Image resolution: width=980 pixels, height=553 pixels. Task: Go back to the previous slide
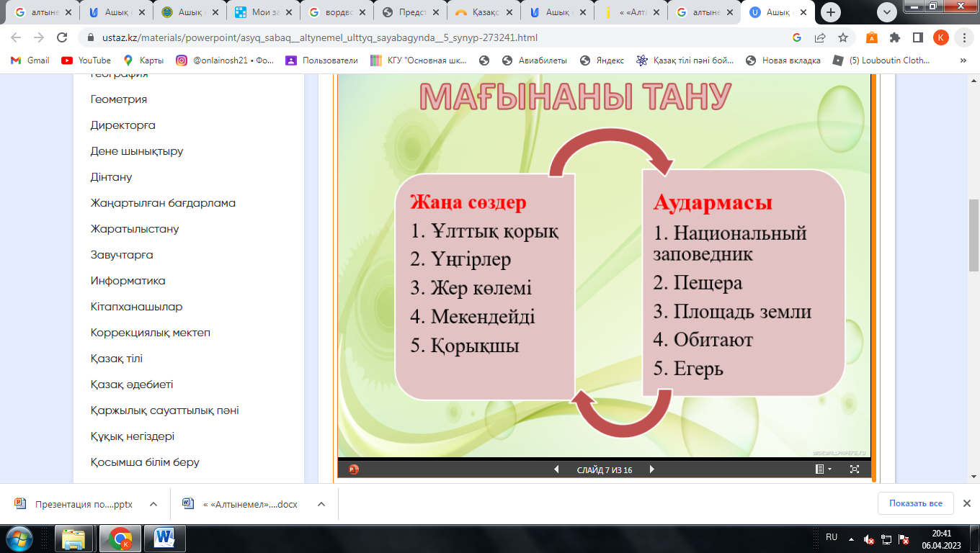(556, 469)
